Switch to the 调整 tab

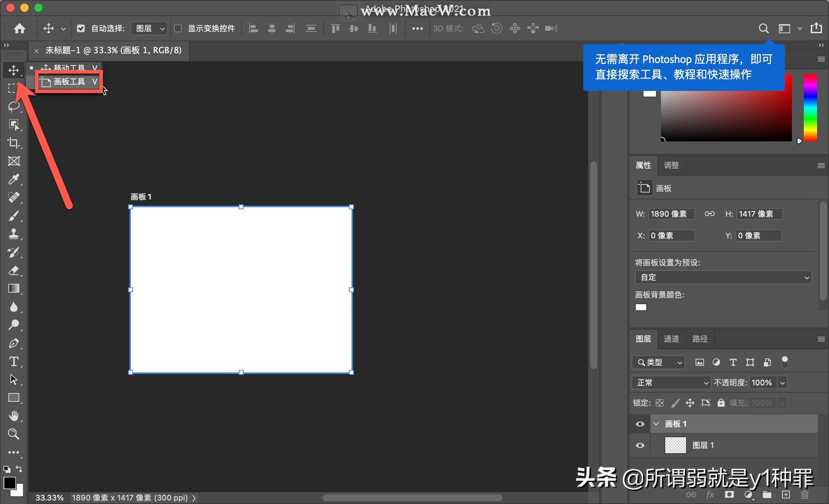[671, 165]
